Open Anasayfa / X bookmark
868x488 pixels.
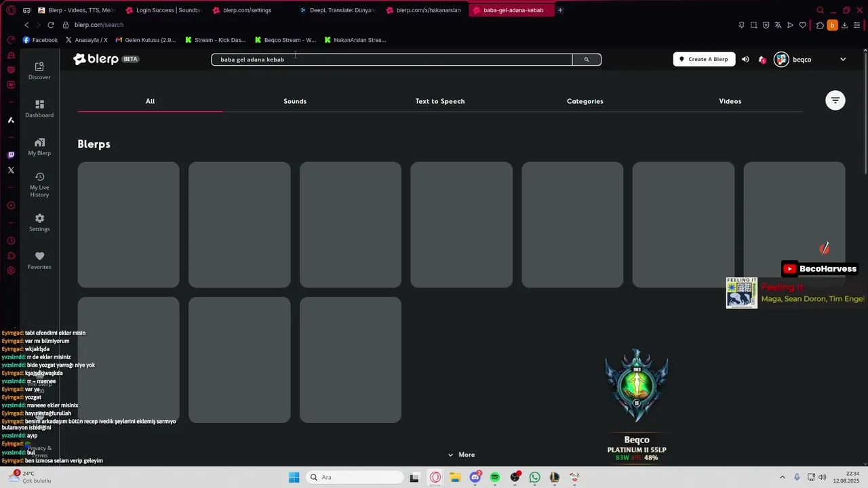pyautogui.click(x=86, y=40)
